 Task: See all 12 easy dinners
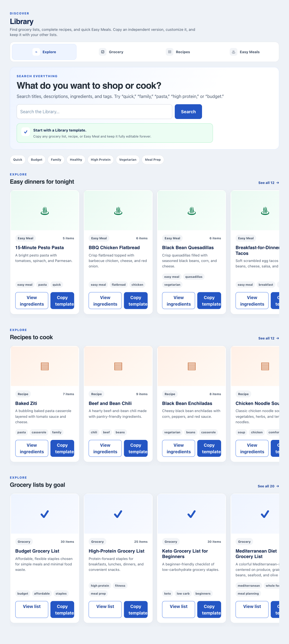[x=269, y=183]
